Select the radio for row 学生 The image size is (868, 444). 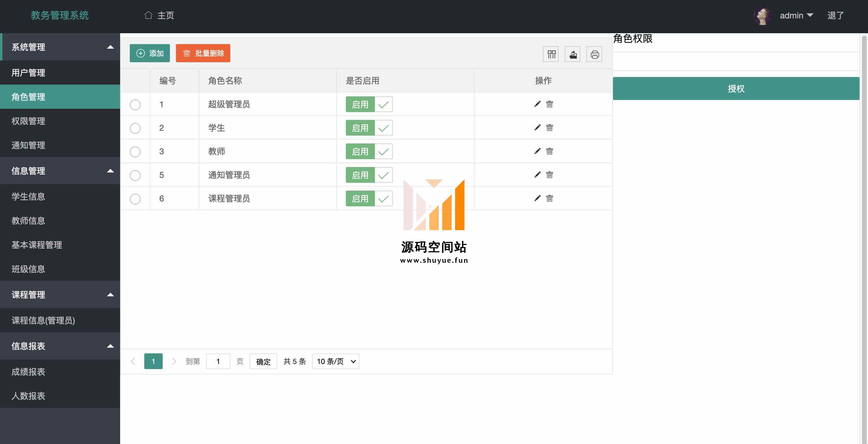[x=135, y=128]
